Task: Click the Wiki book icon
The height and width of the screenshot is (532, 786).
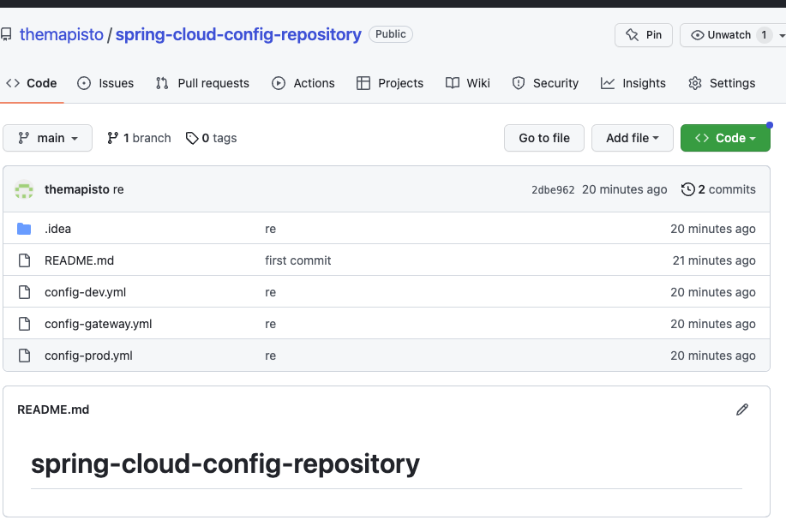Action: (453, 83)
